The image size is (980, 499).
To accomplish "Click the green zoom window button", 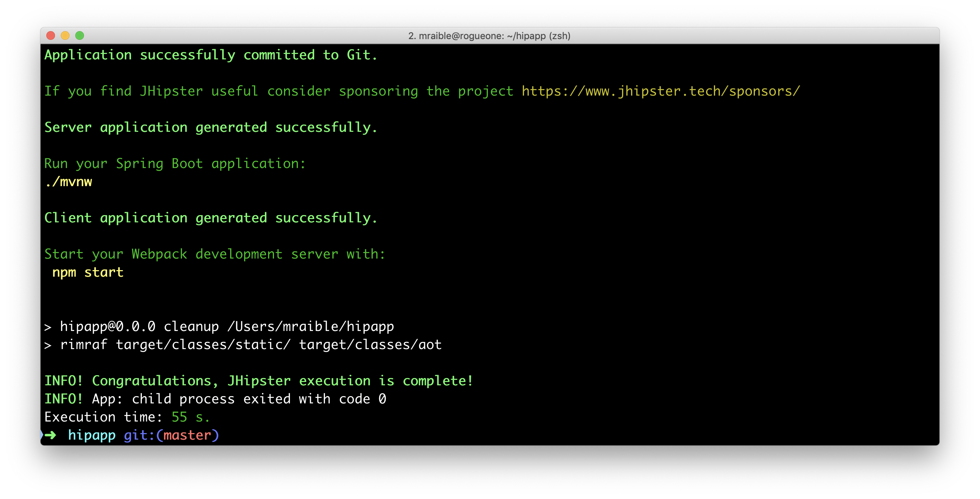I will [80, 36].
